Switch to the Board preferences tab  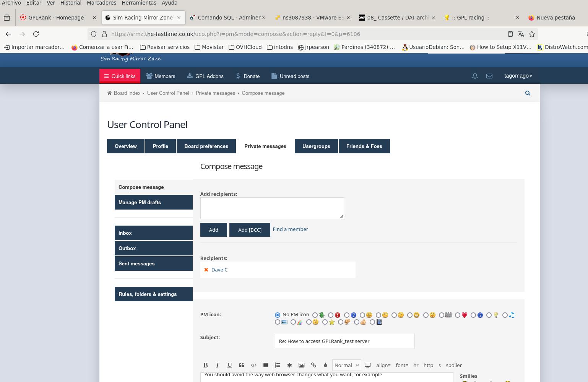coord(206,146)
